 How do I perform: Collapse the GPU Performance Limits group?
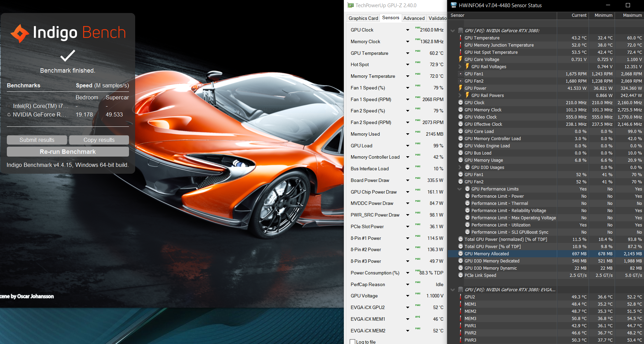click(x=460, y=189)
